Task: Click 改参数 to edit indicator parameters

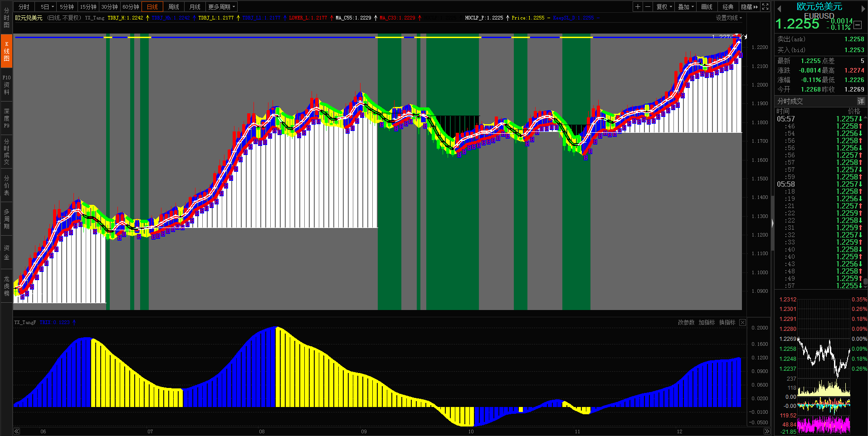Action: click(686, 322)
